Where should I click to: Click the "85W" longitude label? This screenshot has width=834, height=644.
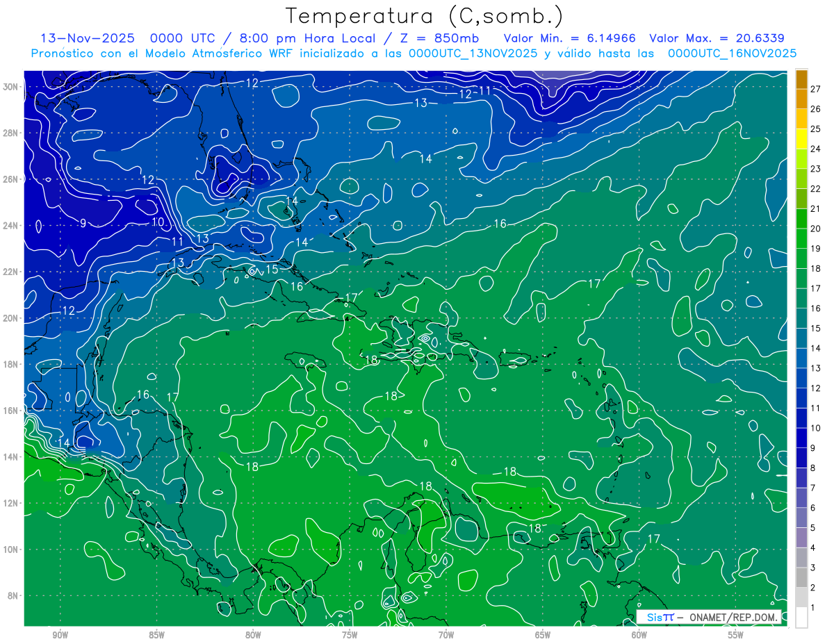pos(156,635)
